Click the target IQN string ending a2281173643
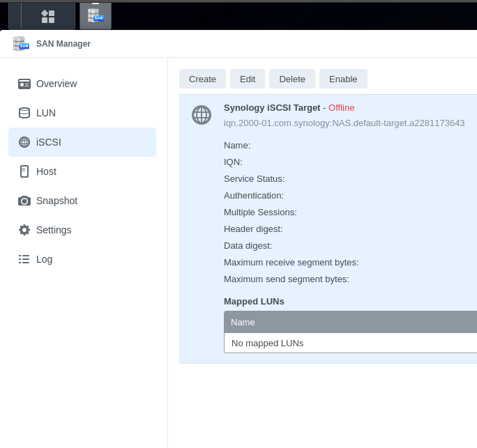The height and width of the screenshot is (448, 477). coord(344,123)
